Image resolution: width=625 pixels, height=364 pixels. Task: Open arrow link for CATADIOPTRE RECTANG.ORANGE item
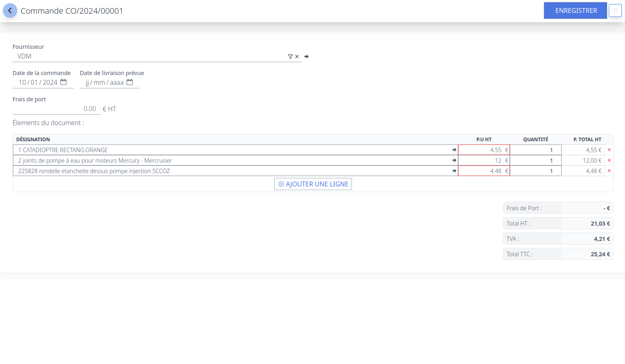(454, 150)
